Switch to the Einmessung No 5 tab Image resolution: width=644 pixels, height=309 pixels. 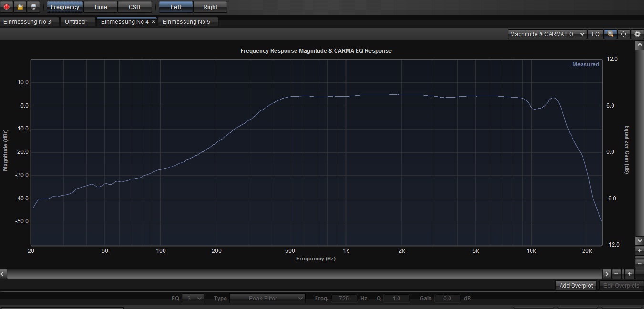coord(186,22)
